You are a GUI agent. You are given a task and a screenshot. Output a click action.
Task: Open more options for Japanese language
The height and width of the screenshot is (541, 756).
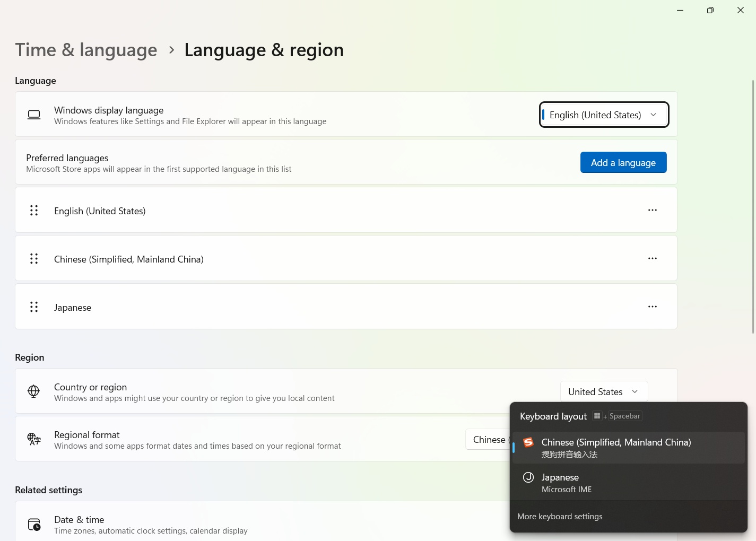point(652,307)
